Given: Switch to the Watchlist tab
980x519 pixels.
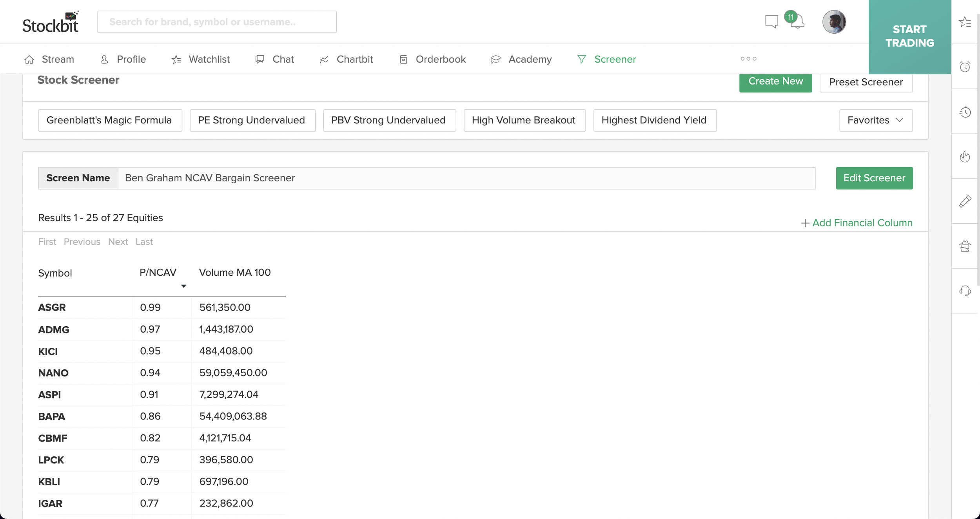Looking at the screenshot, I should [200, 59].
